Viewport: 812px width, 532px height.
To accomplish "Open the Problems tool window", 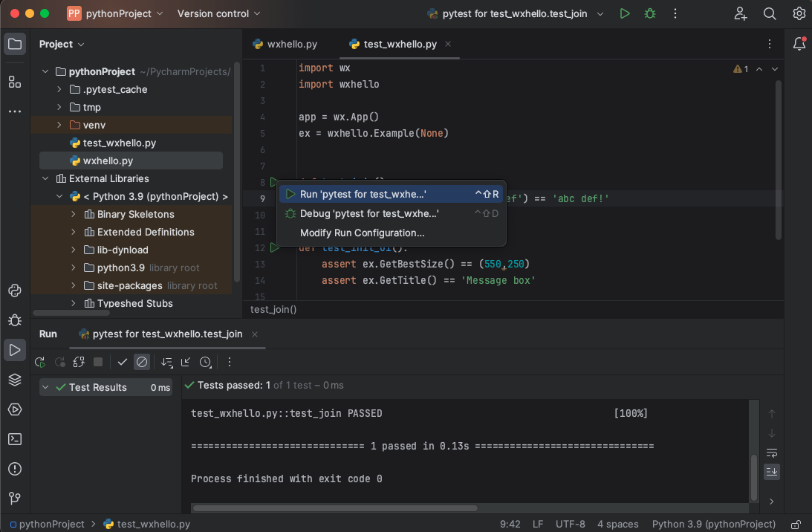I will click(14, 469).
